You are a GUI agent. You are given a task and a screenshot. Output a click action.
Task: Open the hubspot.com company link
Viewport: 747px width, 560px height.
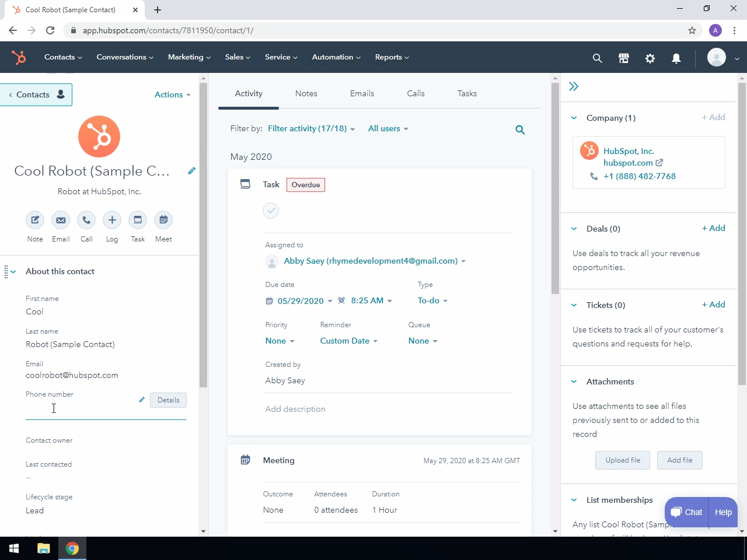click(633, 163)
